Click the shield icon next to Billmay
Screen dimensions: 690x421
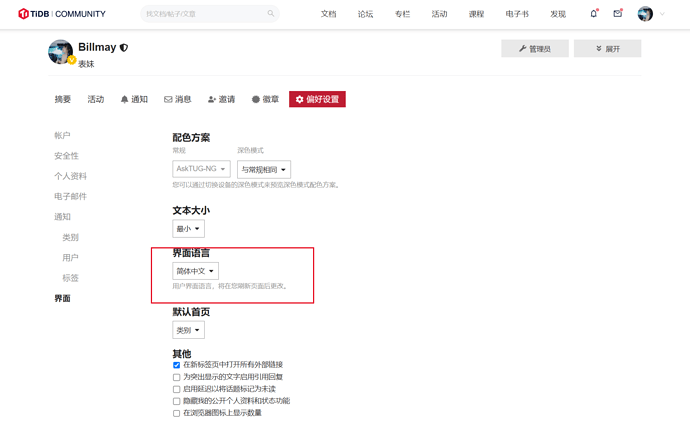click(124, 48)
